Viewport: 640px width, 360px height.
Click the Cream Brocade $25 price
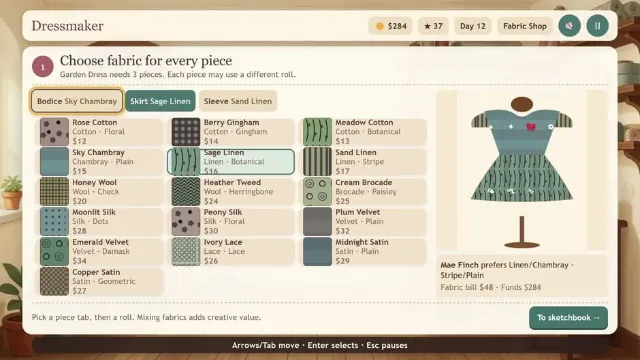[x=342, y=201]
